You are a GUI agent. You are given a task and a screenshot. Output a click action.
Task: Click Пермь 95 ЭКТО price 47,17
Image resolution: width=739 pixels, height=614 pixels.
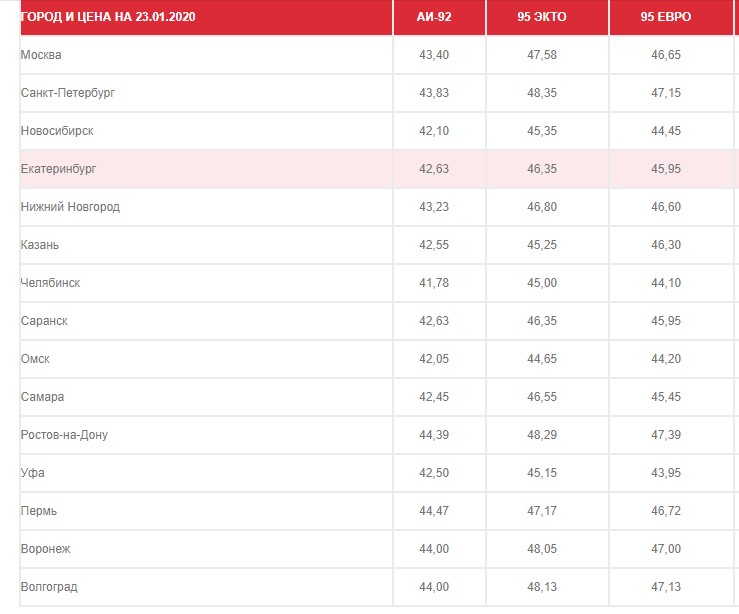(x=542, y=511)
